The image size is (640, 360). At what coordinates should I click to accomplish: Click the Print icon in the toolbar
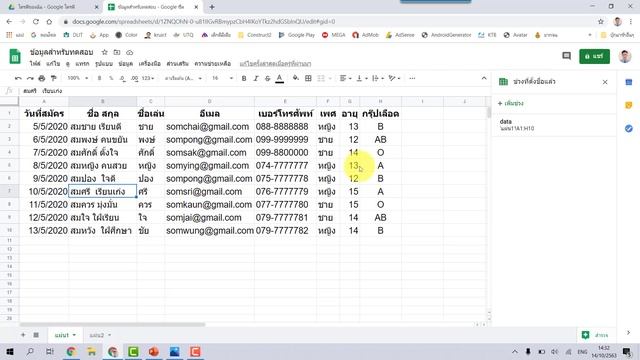pos(42,78)
